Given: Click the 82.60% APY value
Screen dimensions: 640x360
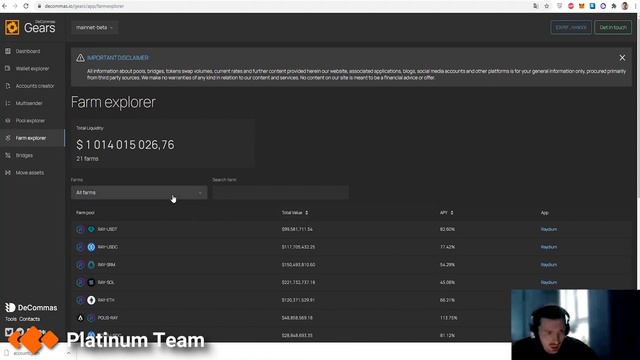Looking at the screenshot, I should pos(447,229).
